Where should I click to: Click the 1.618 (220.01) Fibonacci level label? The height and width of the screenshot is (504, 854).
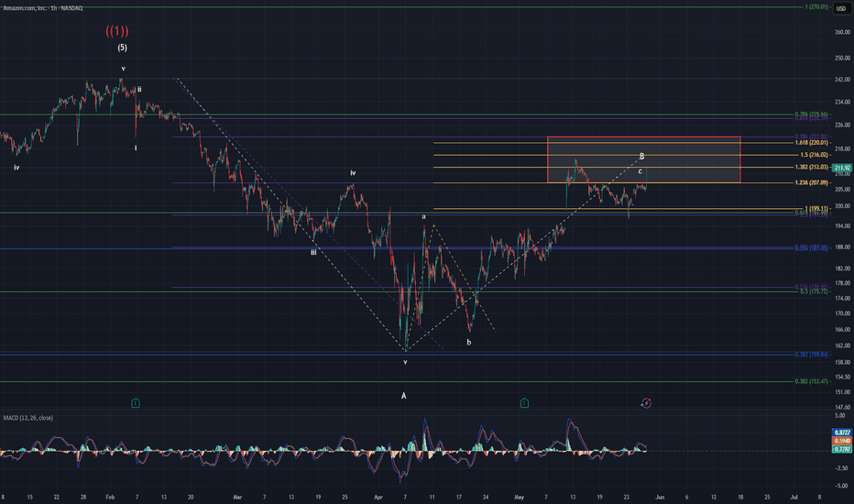point(812,143)
